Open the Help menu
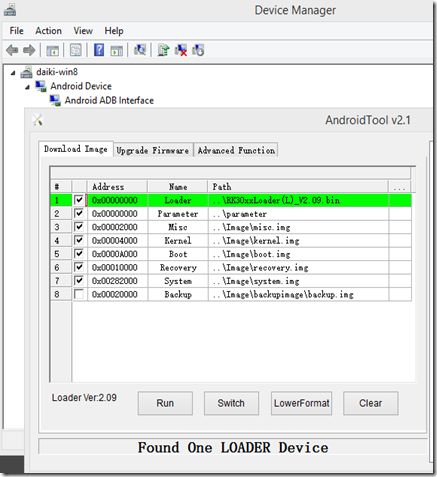This screenshot has height=477, width=437. pyautogui.click(x=114, y=31)
